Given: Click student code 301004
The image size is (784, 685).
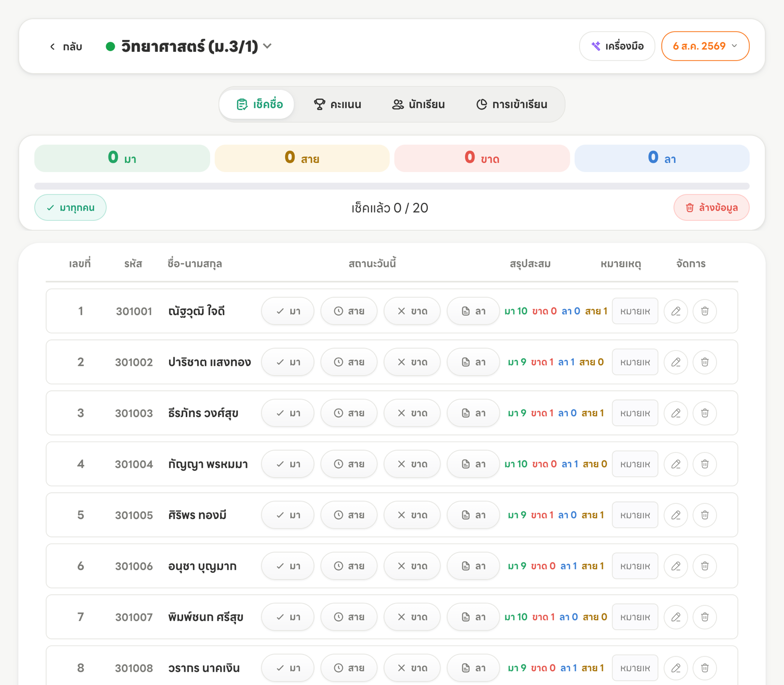Looking at the screenshot, I should (134, 464).
